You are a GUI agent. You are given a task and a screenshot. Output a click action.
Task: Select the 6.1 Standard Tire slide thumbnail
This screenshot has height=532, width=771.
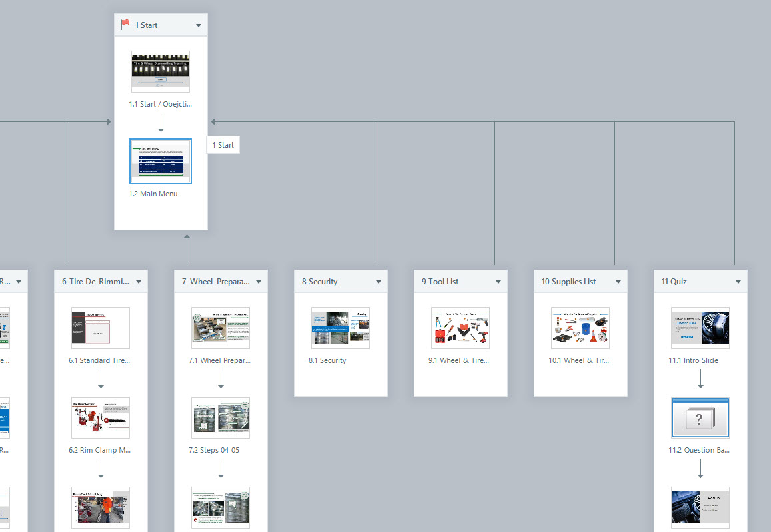(101, 328)
